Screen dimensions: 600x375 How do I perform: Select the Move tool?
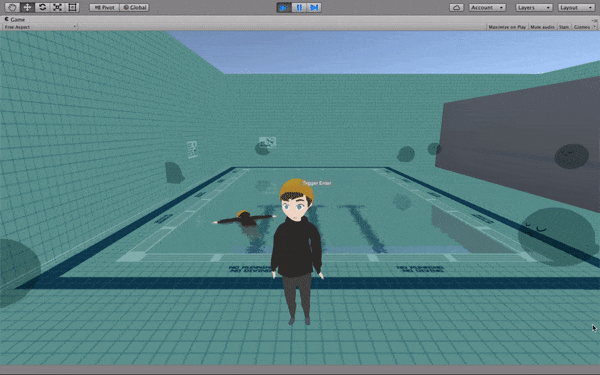[27, 7]
